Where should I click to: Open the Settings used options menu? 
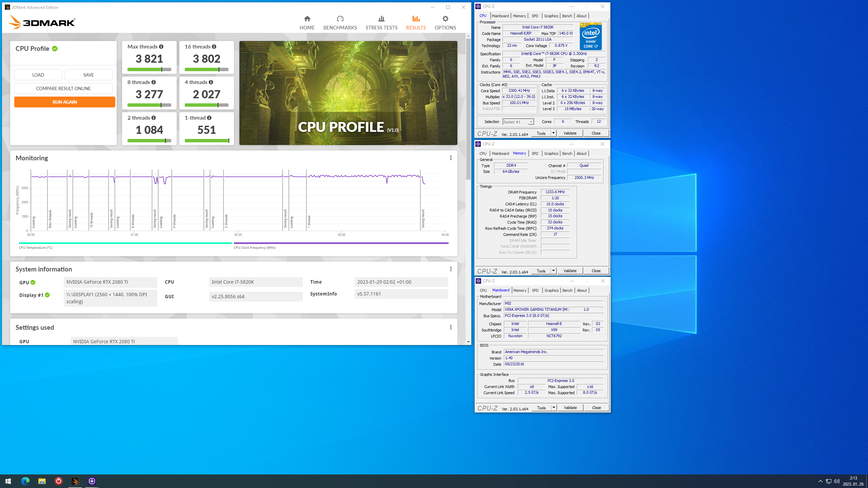pos(451,327)
